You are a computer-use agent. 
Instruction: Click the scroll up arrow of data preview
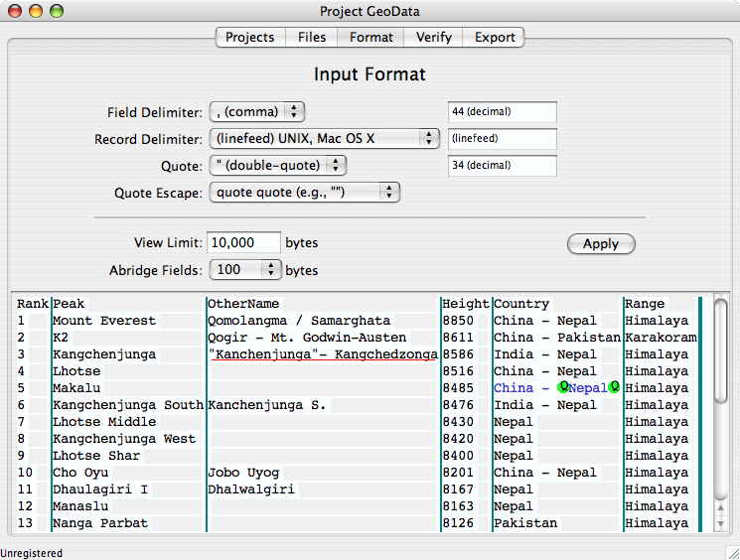coord(720,507)
